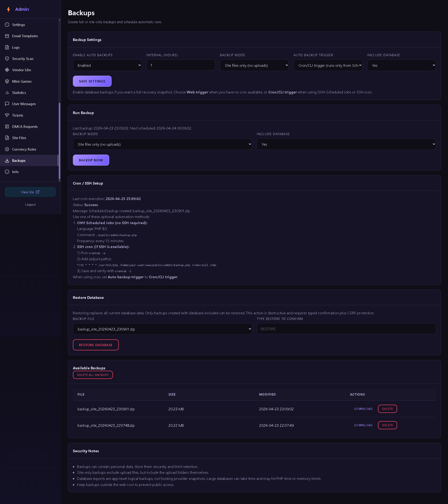448x504 pixels.
Task: Click the User Messages speech bubble icon
Action: (x=7, y=104)
